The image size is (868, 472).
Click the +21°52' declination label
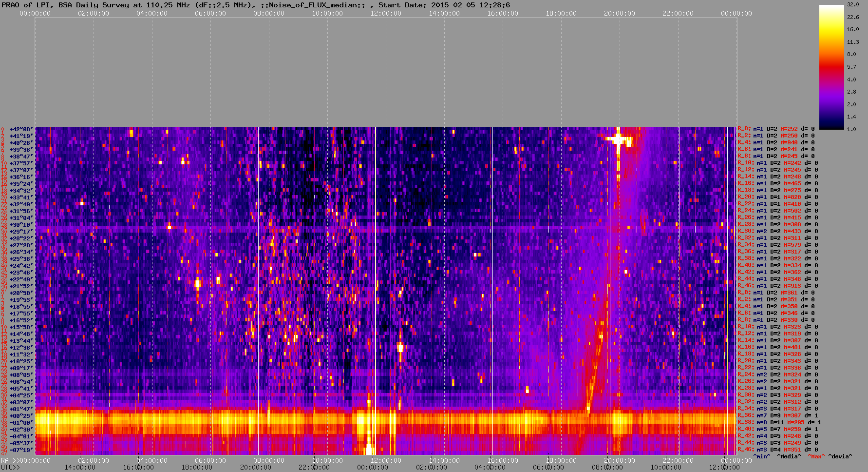(x=21, y=286)
